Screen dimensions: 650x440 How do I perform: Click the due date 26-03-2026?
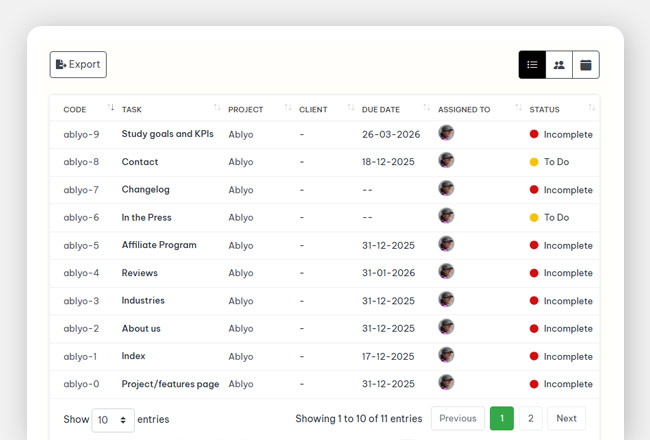point(391,134)
